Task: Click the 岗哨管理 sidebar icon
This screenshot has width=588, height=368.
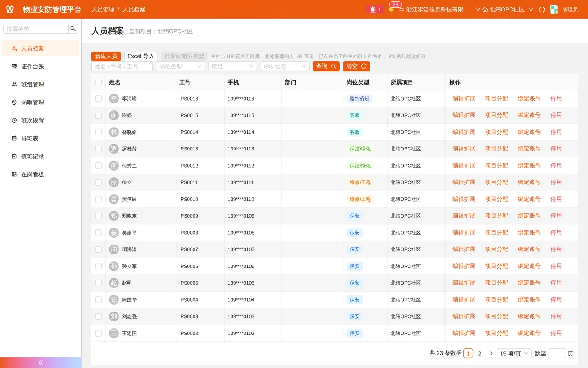Action: (x=14, y=102)
